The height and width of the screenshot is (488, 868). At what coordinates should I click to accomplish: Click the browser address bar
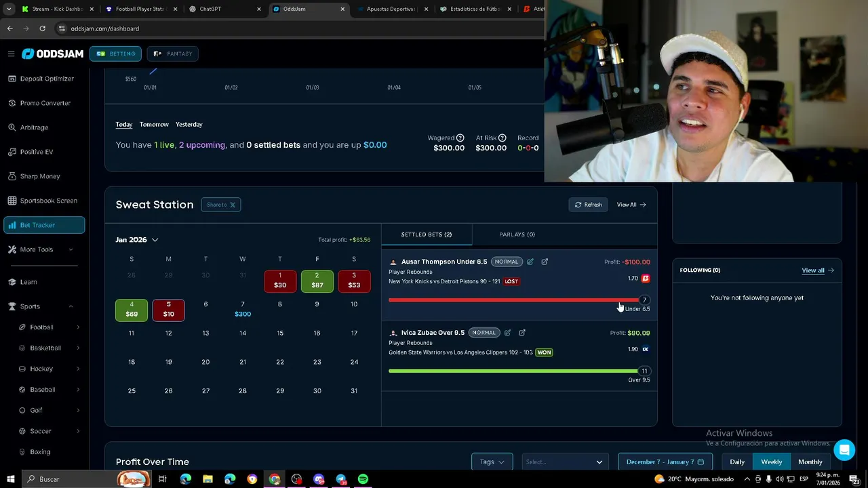[x=298, y=28]
